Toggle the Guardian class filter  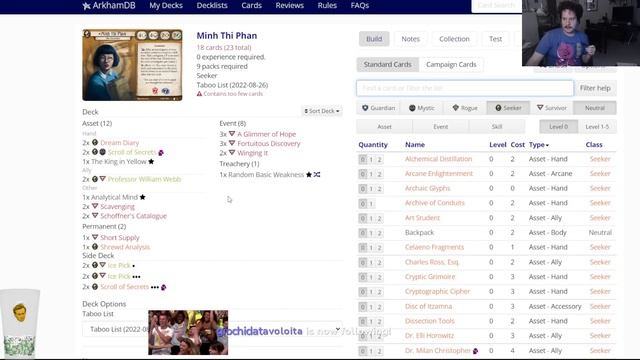[x=378, y=108]
